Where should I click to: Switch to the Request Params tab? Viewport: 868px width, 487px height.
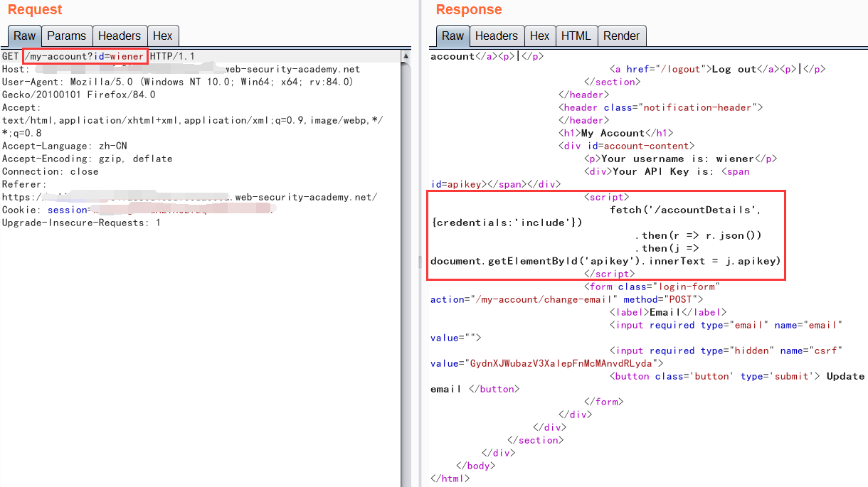66,36
